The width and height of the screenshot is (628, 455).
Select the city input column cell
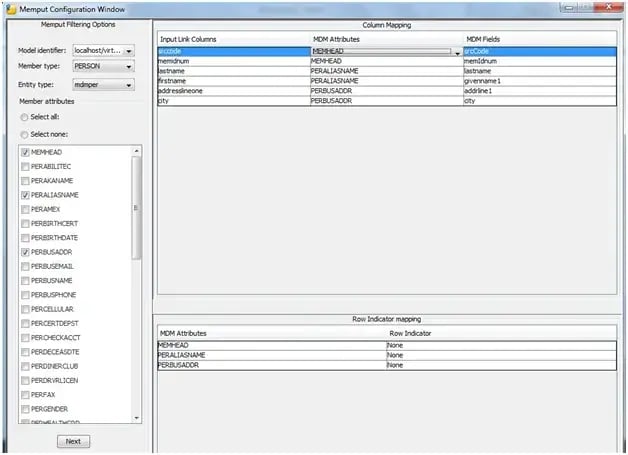coord(234,101)
